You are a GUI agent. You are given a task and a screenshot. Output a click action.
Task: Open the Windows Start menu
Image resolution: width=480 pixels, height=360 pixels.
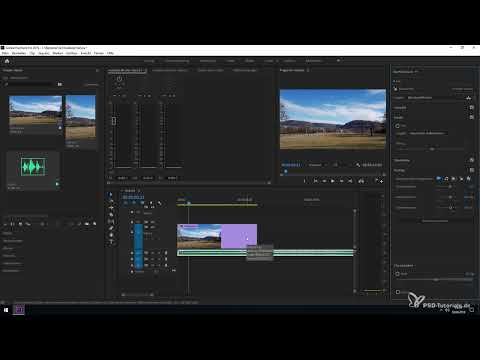(6, 310)
